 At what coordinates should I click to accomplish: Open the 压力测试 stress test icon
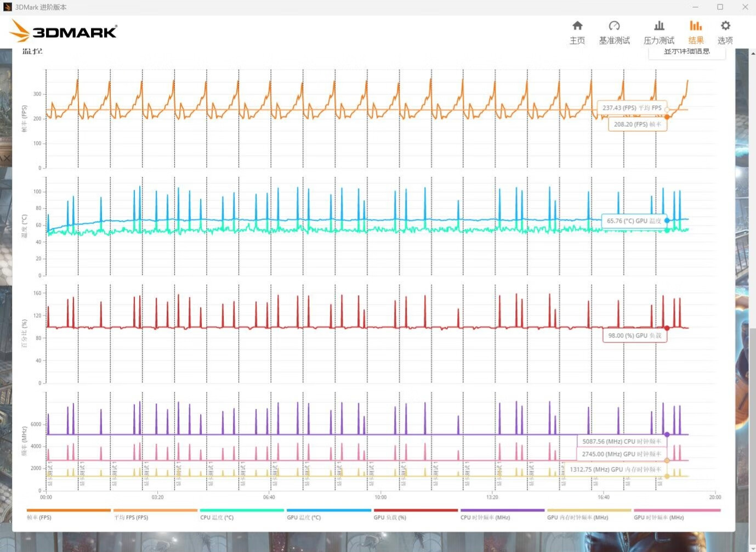659,26
